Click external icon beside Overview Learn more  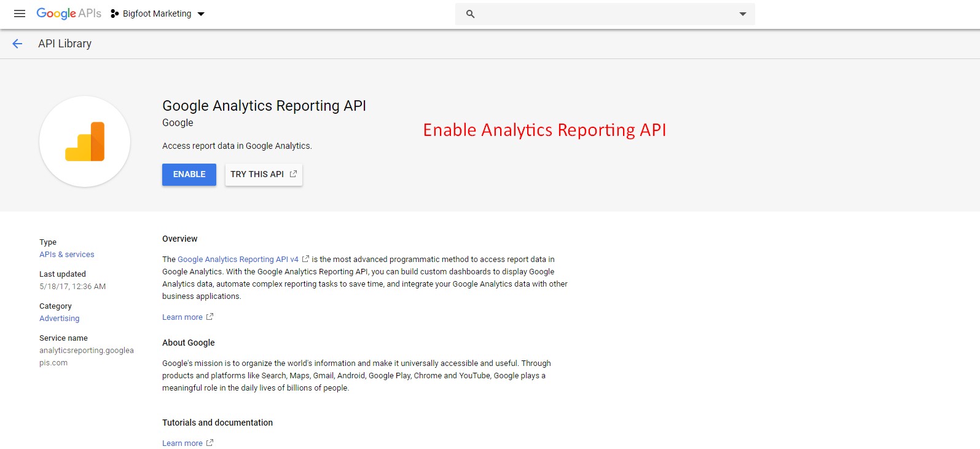pyautogui.click(x=210, y=317)
